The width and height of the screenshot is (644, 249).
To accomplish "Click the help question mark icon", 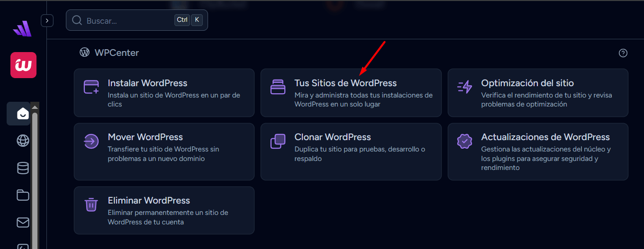I will [623, 53].
